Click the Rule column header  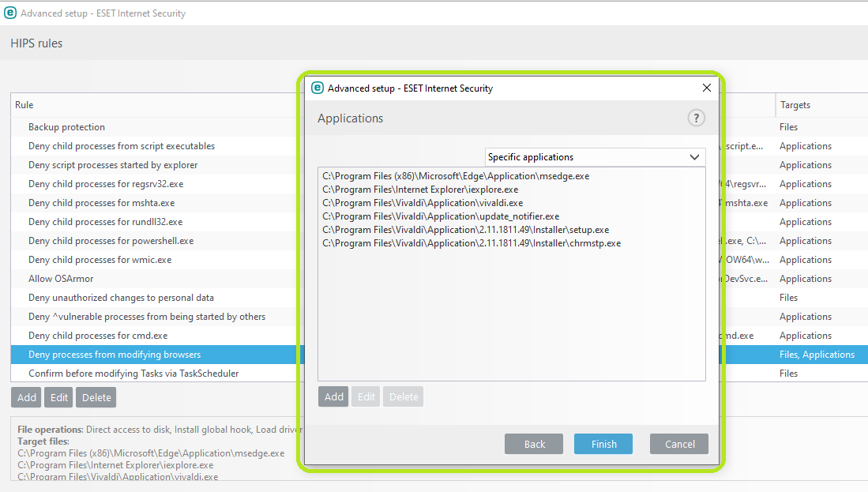tap(24, 105)
